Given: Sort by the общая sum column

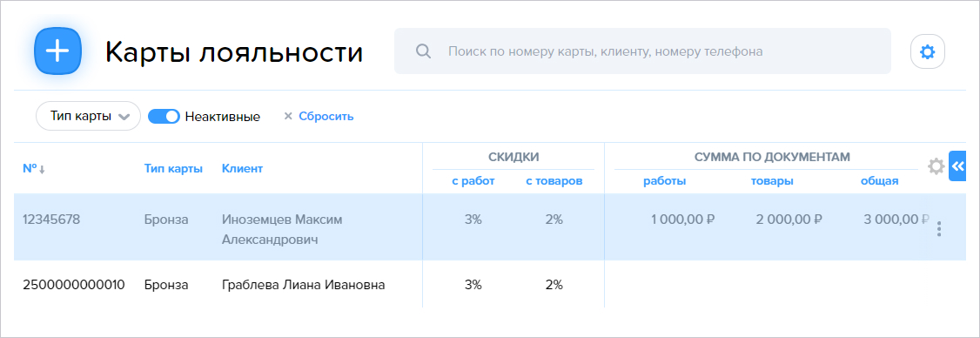Looking at the screenshot, I should pos(879,181).
